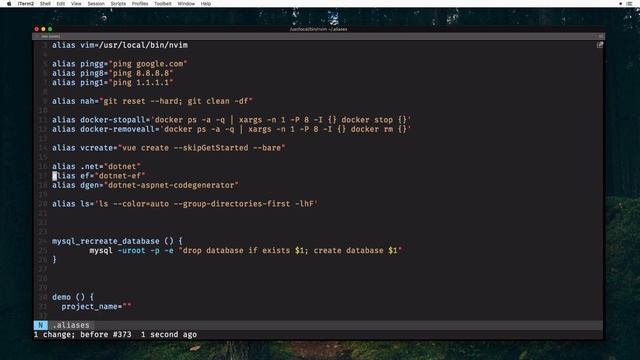Open the Profiles menu
The width and height of the screenshot is (640, 360).
pyautogui.click(x=140, y=4)
